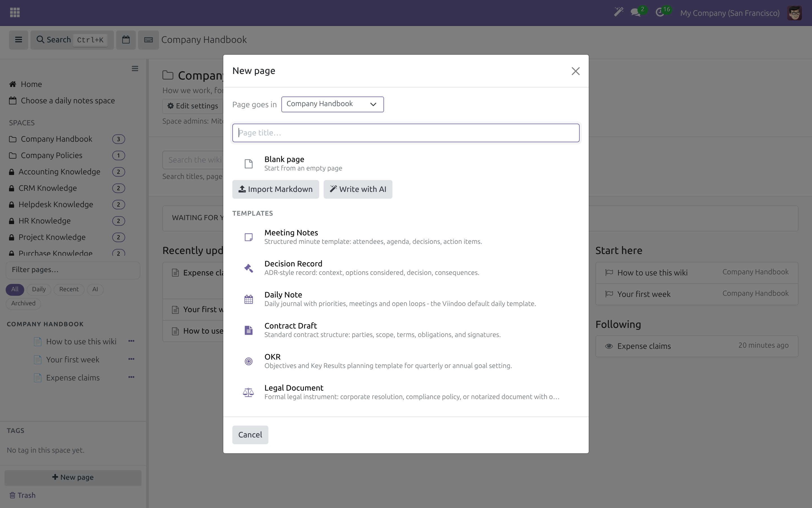Choose the Meeting Notes template

point(406,237)
